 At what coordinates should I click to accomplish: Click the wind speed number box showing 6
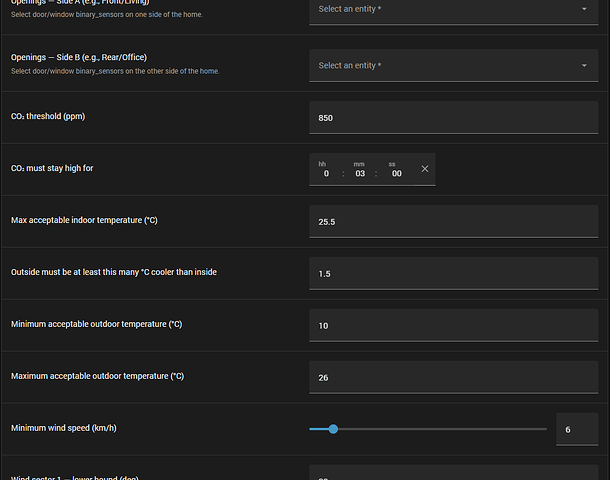(577, 429)
